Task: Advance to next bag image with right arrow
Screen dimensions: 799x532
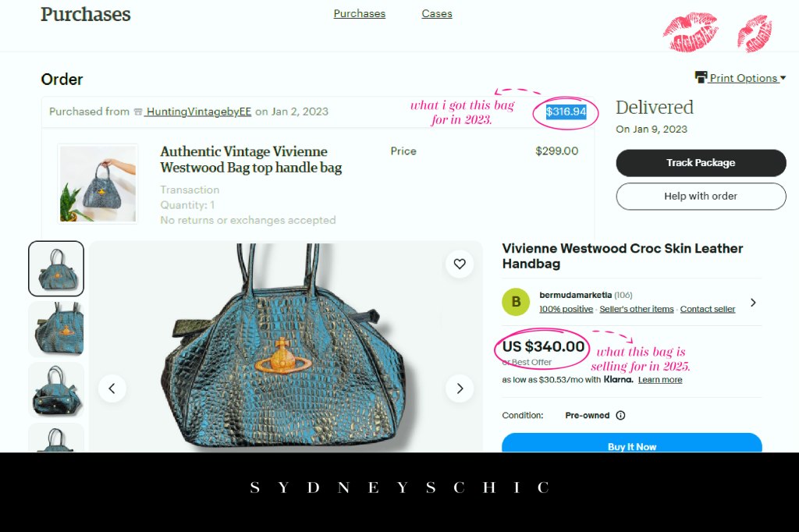Action: pyautogui.click(x=460, y=388)
